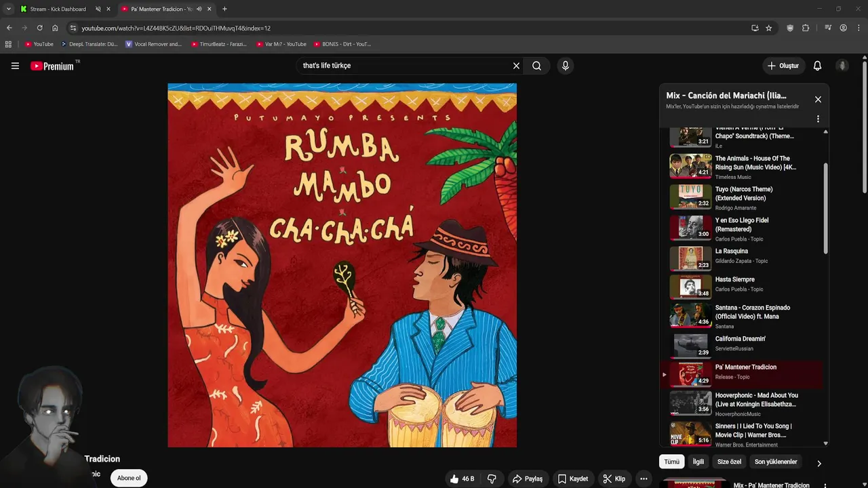
Task: Open the Mix playlist three-dot options
Action: (x=818, y=119)
